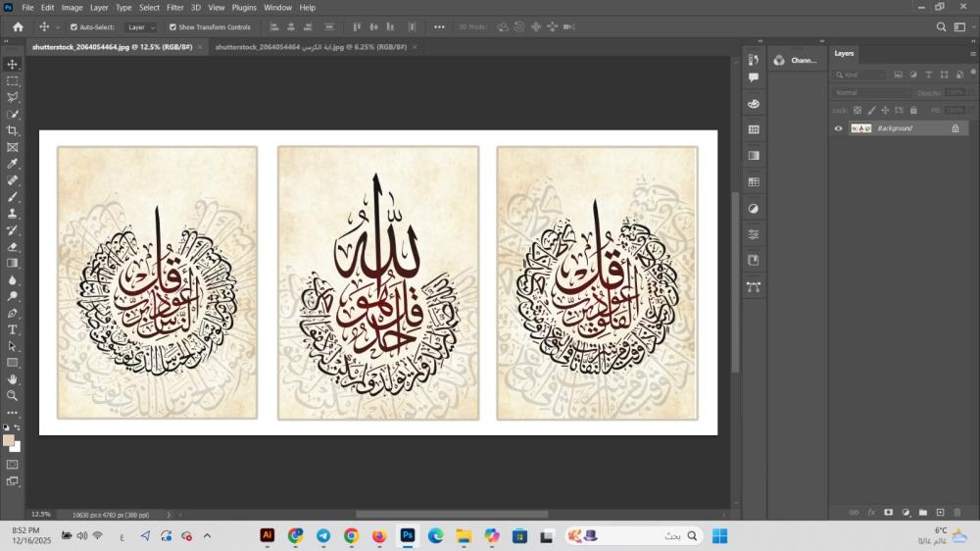Select the Rectangular Marquee tool
Viewport: 980px width, 551px height.
point(13,80)
